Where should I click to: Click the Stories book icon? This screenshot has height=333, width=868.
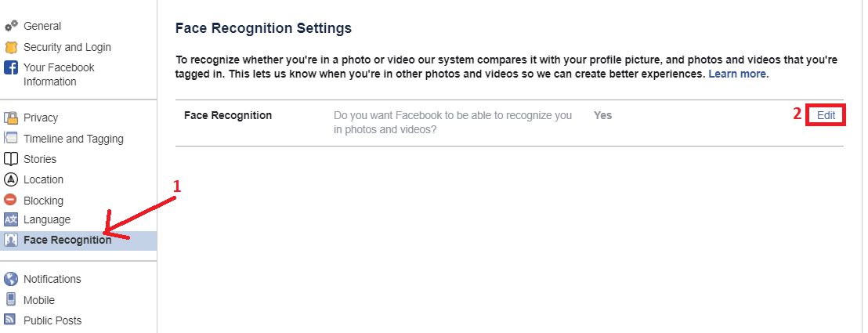coord(11,159)
